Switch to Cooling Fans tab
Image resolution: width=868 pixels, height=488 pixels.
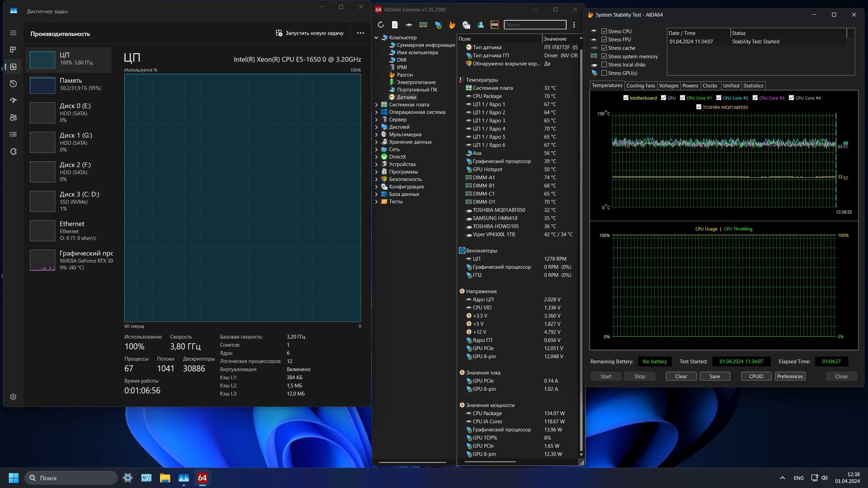click(x=640, y=86)
